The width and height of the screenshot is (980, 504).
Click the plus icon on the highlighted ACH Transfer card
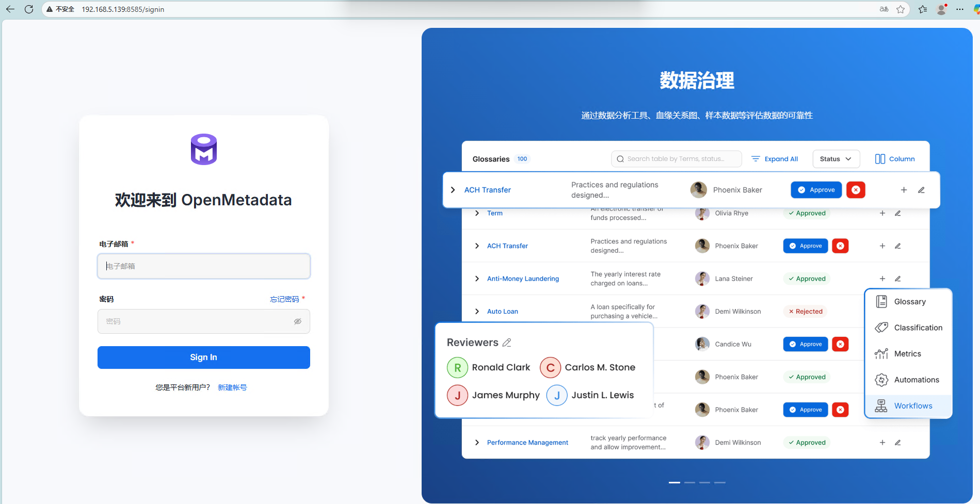[904, 190]
